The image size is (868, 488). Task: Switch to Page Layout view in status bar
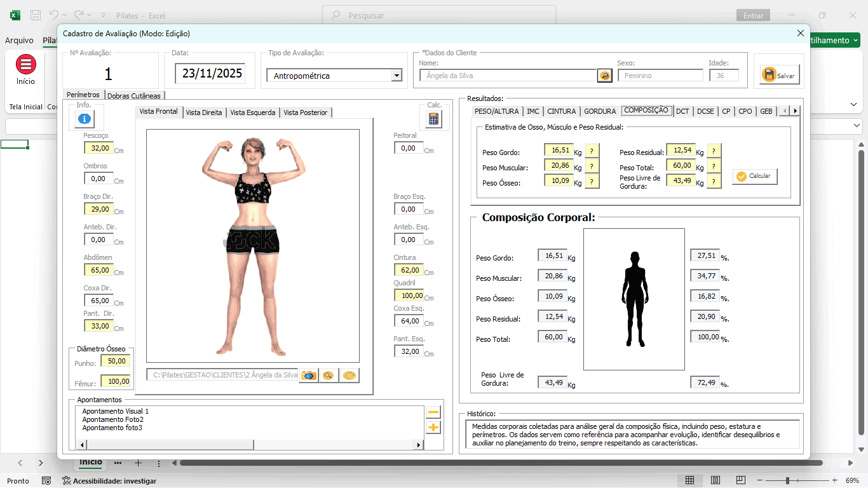click(715, 480)
